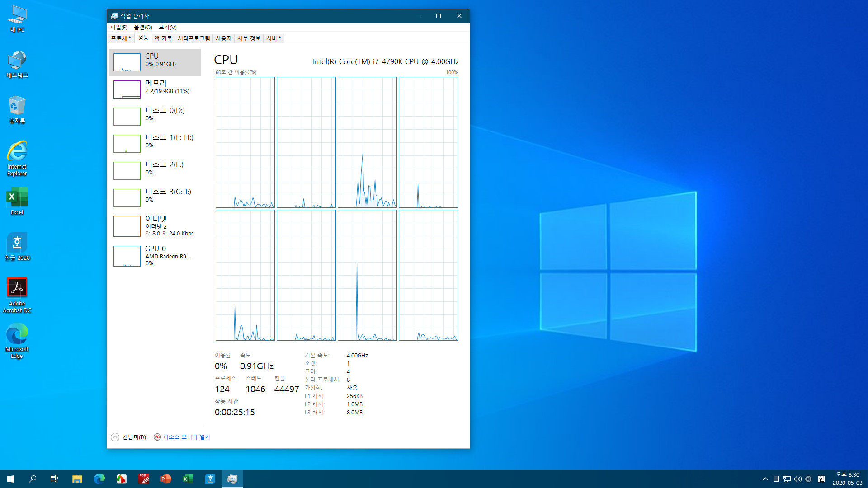Open the 파일(F) menu

point(119,27)
